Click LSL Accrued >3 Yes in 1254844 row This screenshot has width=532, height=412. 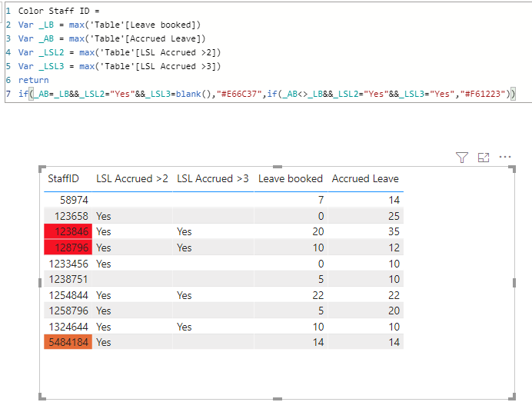pos(185,295)
